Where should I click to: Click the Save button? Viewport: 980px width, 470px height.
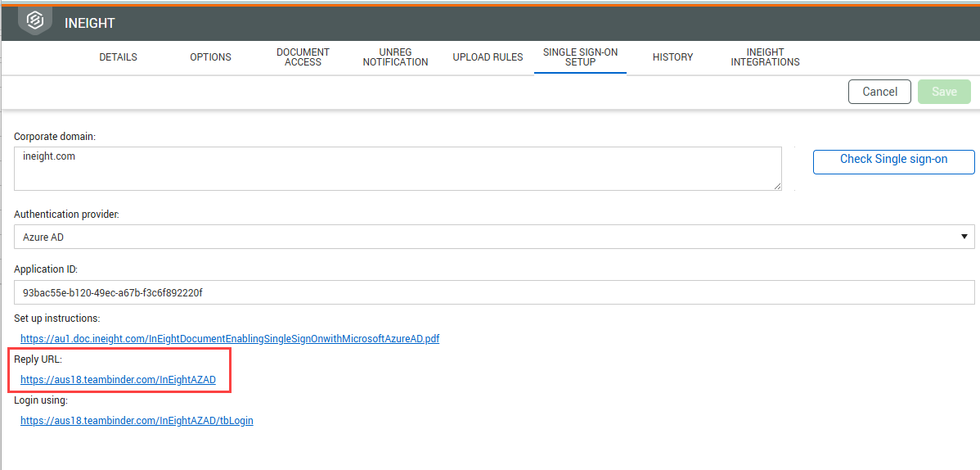pos(944,92)
